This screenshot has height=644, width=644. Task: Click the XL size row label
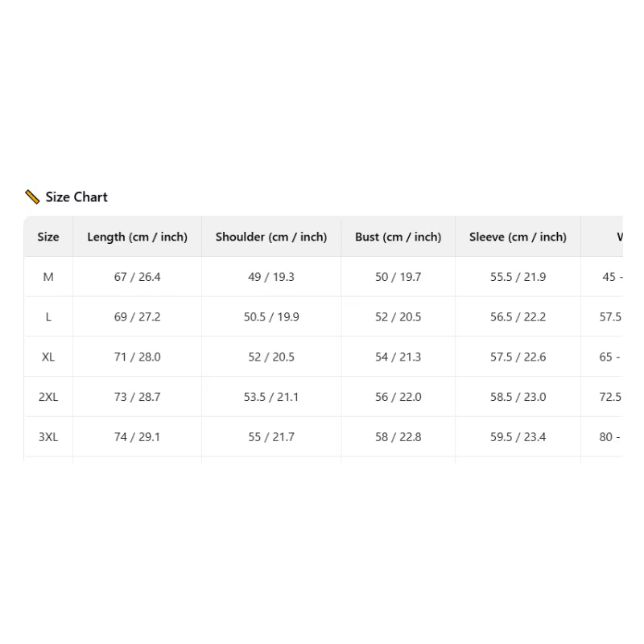click(48, 357)
